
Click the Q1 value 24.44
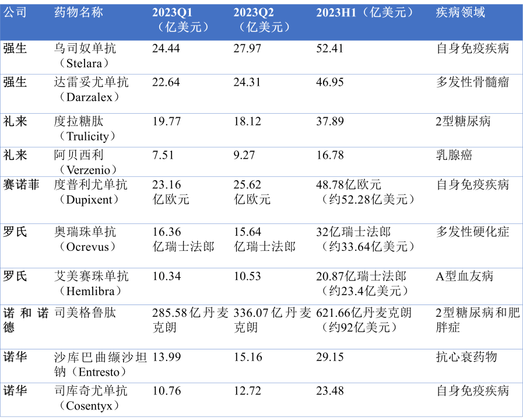(166, 48)
